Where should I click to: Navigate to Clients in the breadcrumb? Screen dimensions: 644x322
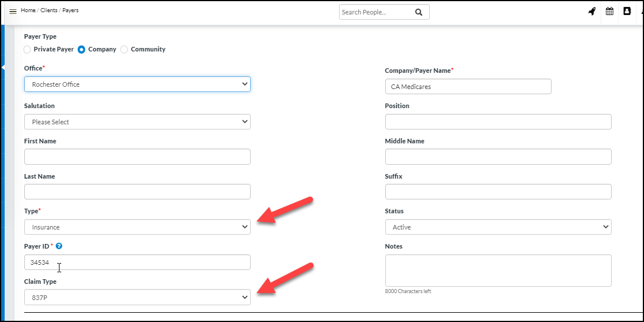[49, 10]
